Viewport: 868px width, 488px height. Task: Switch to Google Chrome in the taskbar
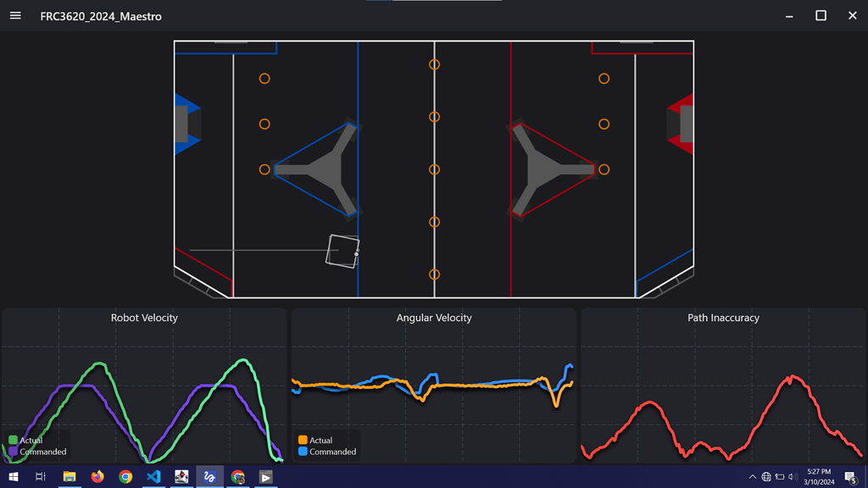point(125,476)
